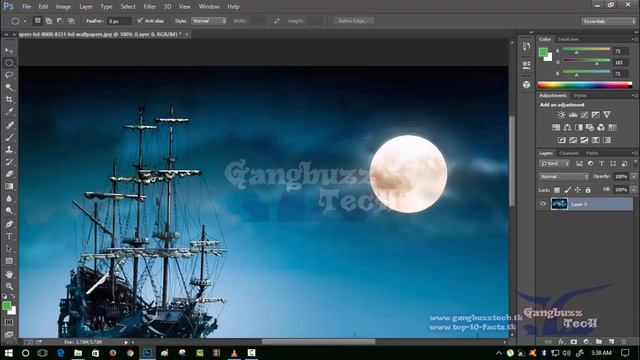Switch to the Paths tab

(592, 153)
